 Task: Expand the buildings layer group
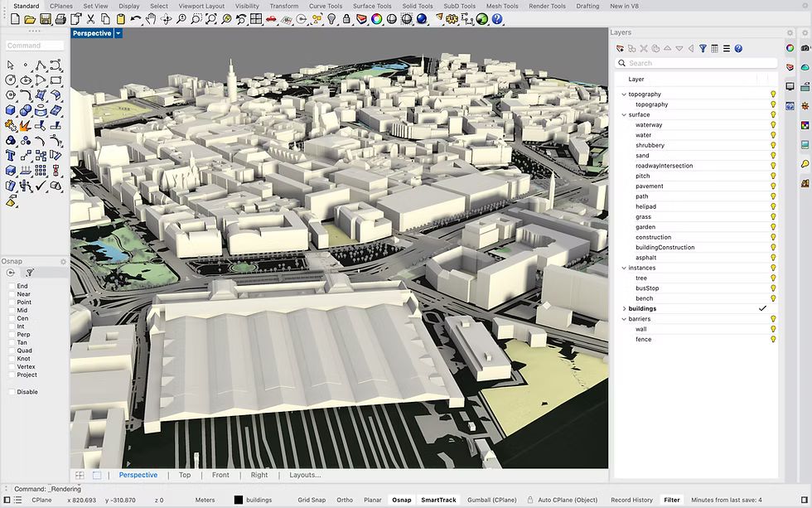tap(624, 309)
